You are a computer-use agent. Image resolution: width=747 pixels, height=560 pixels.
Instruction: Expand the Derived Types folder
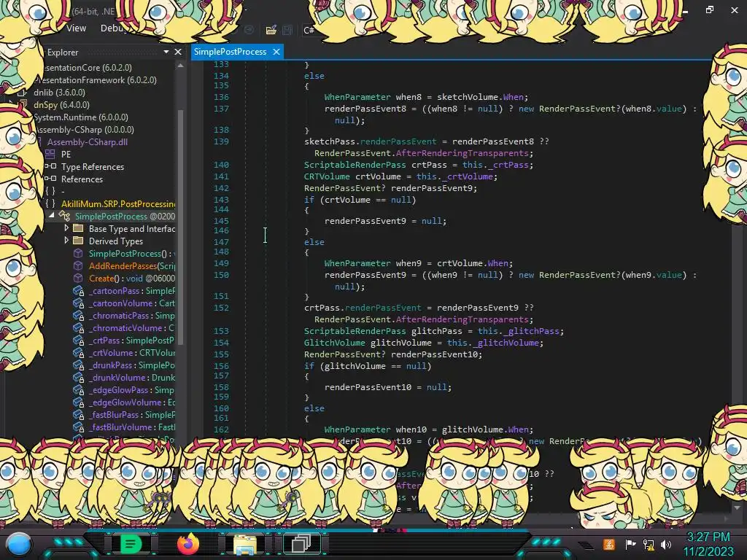tap(66, 241)
